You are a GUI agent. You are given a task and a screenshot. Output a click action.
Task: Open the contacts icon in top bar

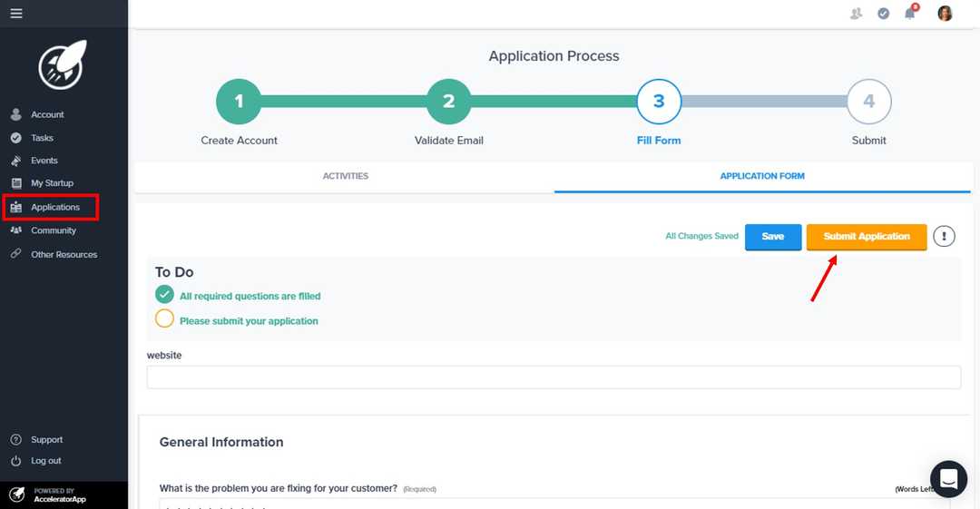tap(857, 13)
